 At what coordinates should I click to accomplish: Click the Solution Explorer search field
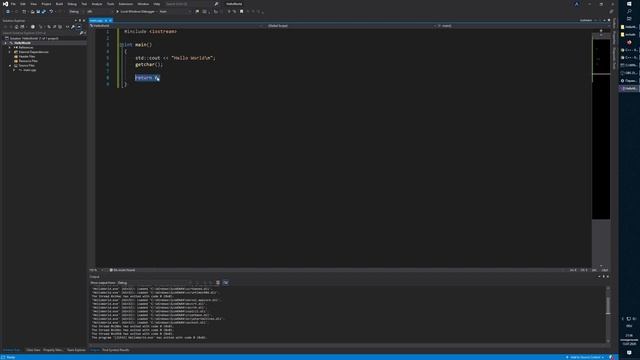point(40,33)
